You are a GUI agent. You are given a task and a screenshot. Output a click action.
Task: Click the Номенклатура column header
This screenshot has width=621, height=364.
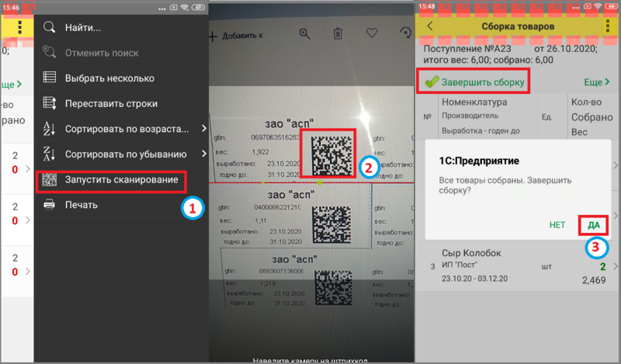[474, 102]
